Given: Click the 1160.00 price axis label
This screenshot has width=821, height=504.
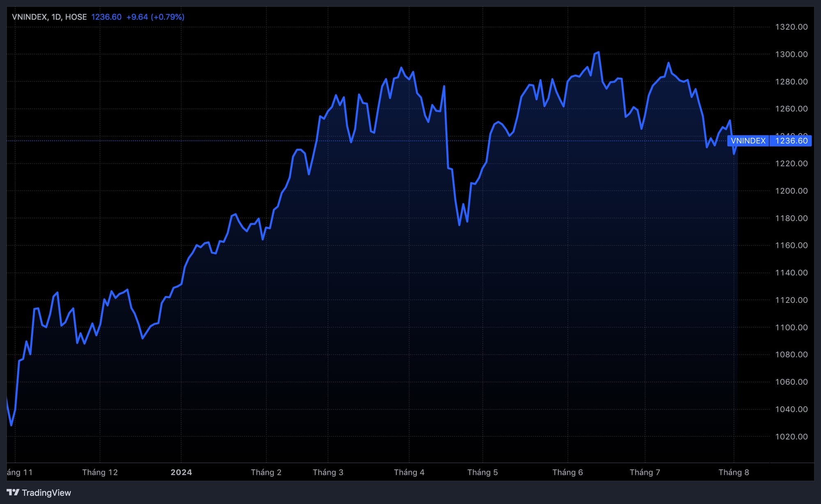Looking at the screenshot, I should coord(791,245).
